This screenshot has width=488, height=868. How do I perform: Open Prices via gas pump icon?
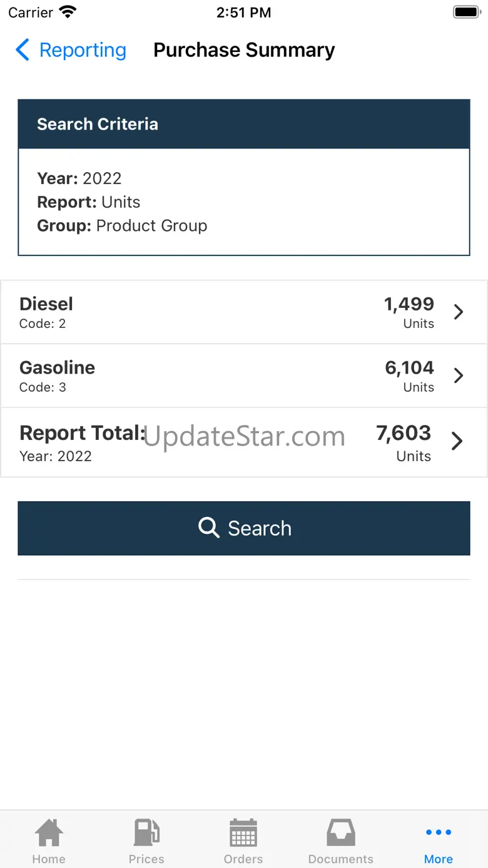pyautogui.click(x=146, y=833)
